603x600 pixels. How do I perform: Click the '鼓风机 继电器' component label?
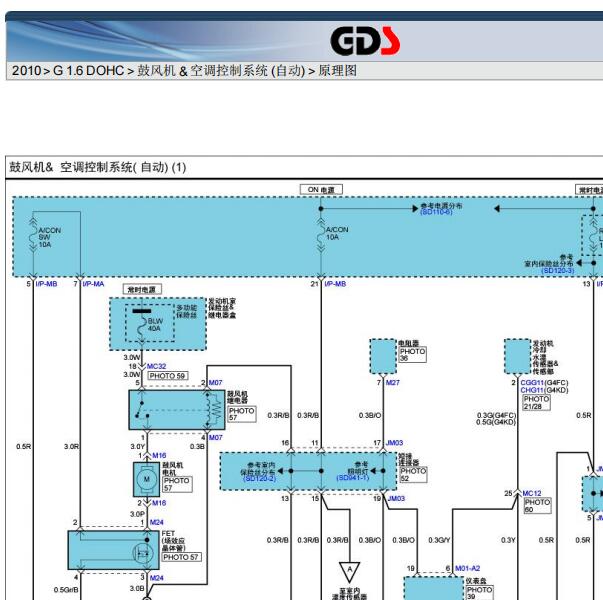tap(237, 397)
